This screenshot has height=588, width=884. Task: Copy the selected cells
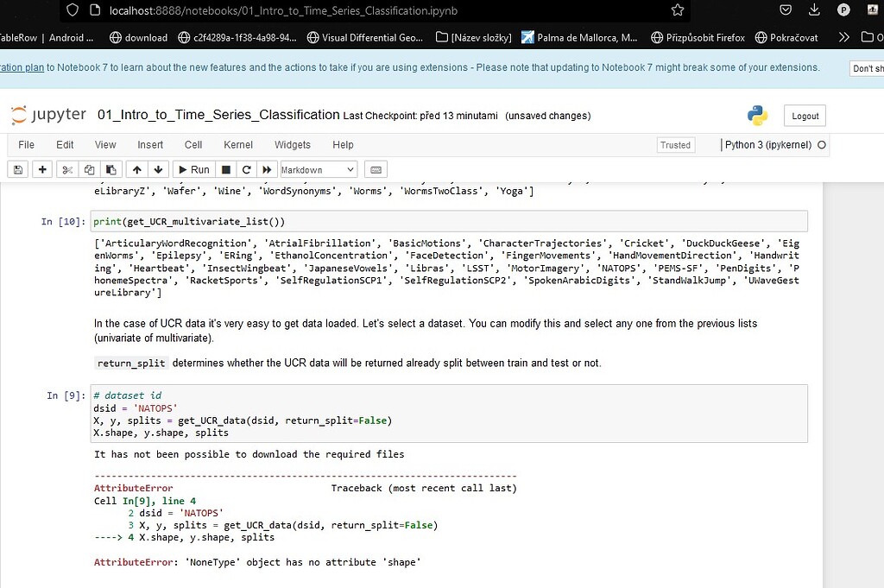click(89, 169)
